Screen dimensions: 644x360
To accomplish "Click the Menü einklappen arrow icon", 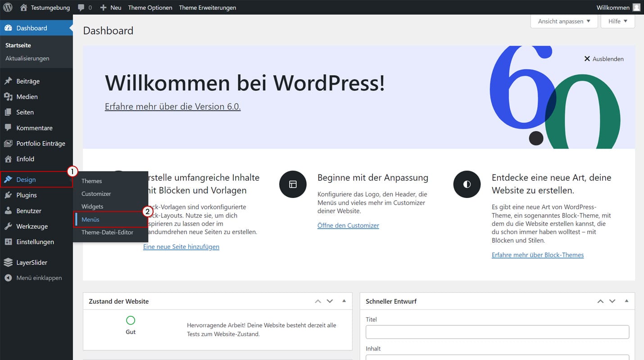I will pyautogui.click(x=8, y=278).
